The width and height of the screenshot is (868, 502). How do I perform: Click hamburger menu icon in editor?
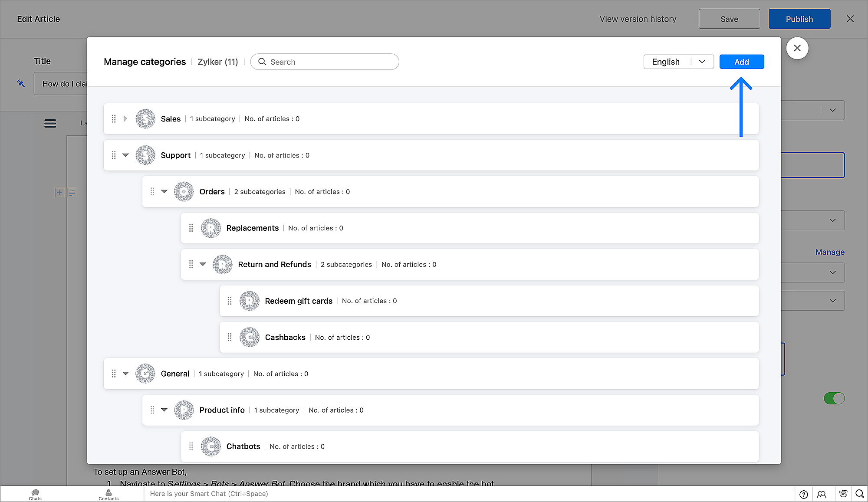point(50,124)
